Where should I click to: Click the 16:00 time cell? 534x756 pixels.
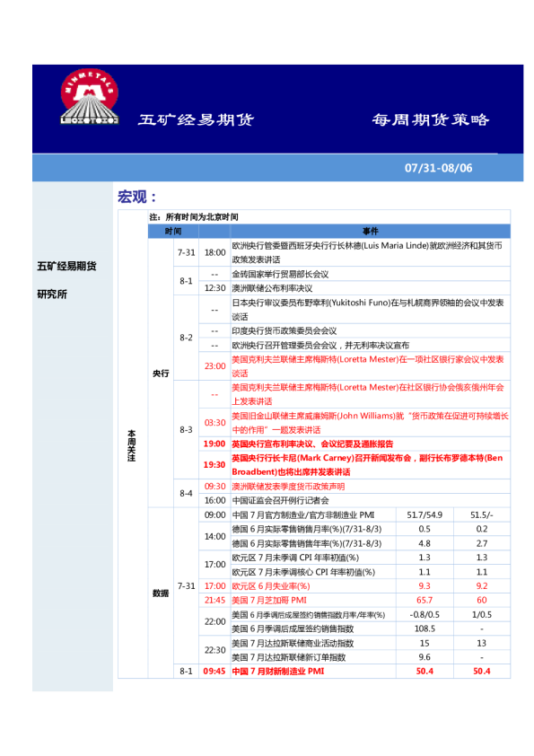tap(215, 500)
